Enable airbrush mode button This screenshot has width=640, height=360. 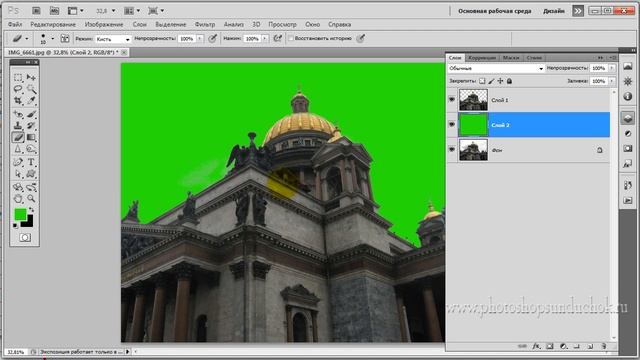(278, 38)
